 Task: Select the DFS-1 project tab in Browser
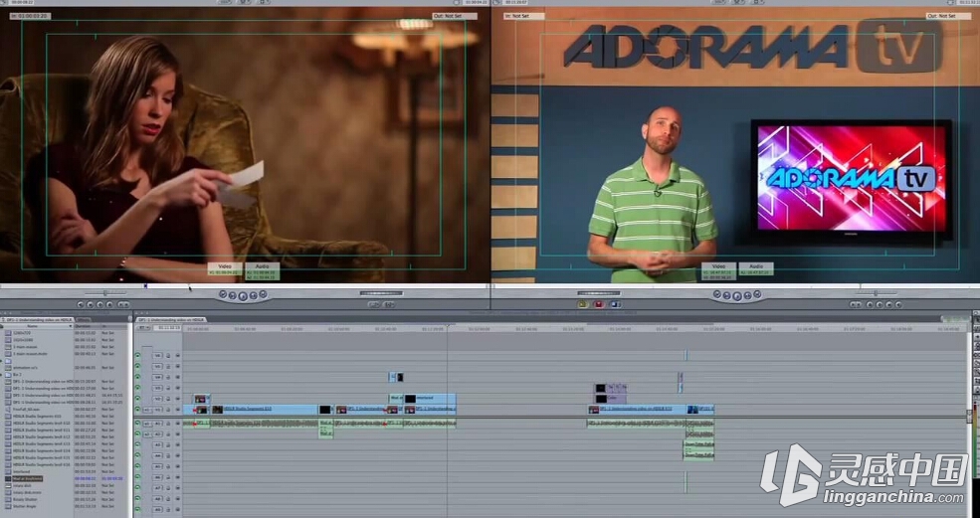[x=40, y=320]
